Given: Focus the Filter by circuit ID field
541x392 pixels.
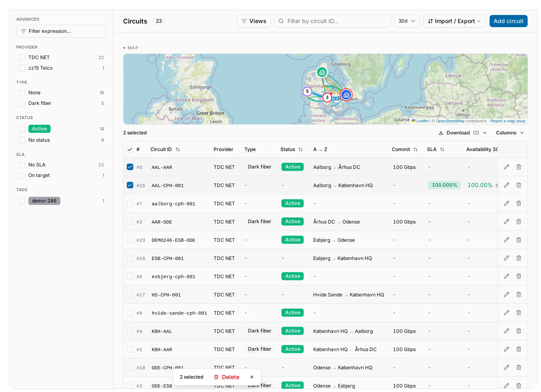Looking at the screenshot, I should 332,21.
